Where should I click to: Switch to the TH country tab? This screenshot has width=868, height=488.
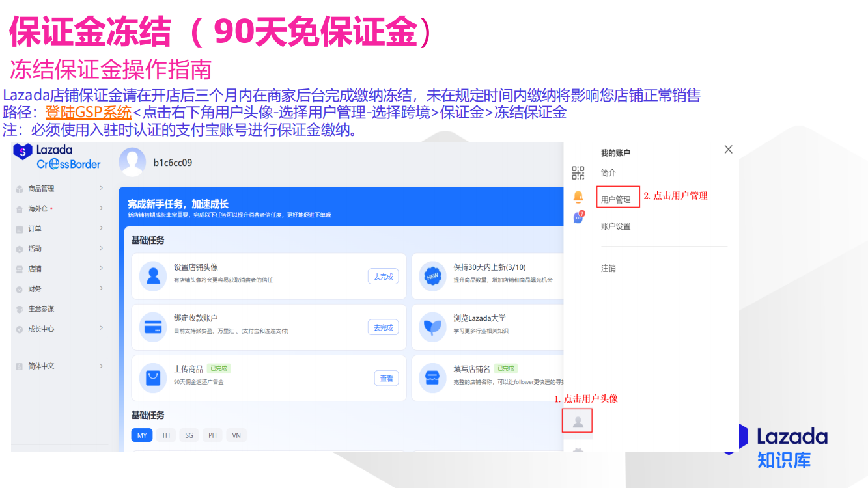click(x=166, y=435)
